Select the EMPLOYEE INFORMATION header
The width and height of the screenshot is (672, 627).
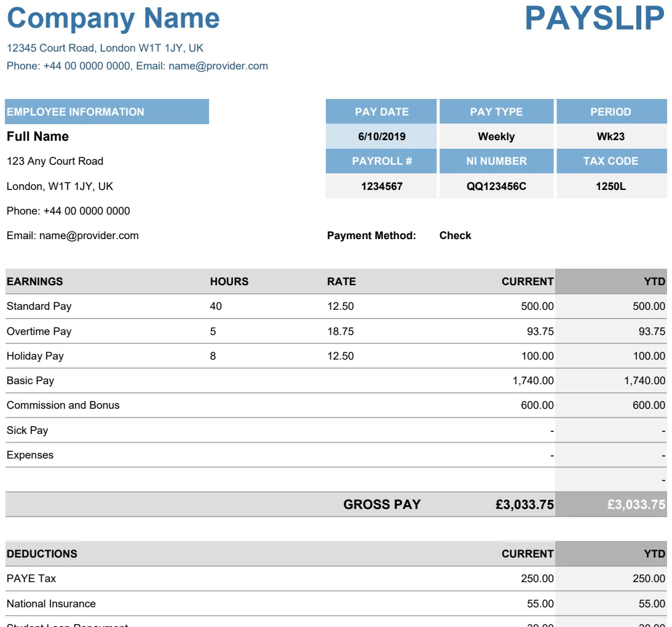[x=107, y=112]
